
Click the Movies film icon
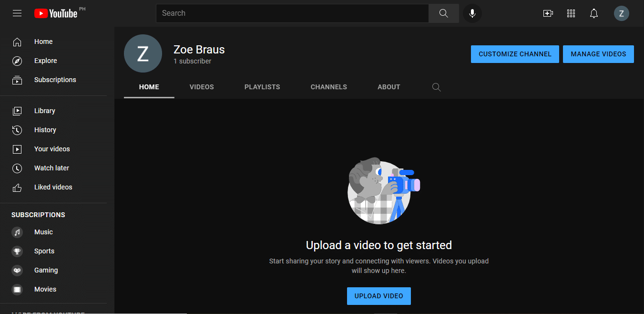tap(17, 290)
